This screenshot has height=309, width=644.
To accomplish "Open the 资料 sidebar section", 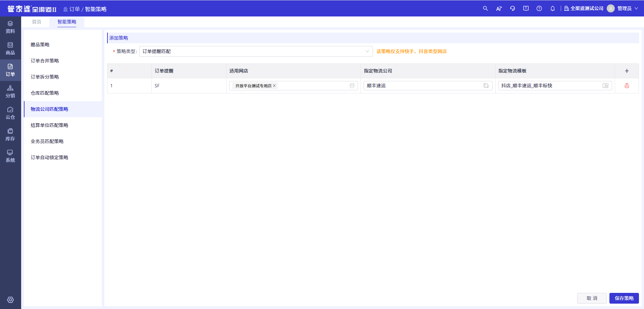I will pyautogui.click(x=10, y=27).
